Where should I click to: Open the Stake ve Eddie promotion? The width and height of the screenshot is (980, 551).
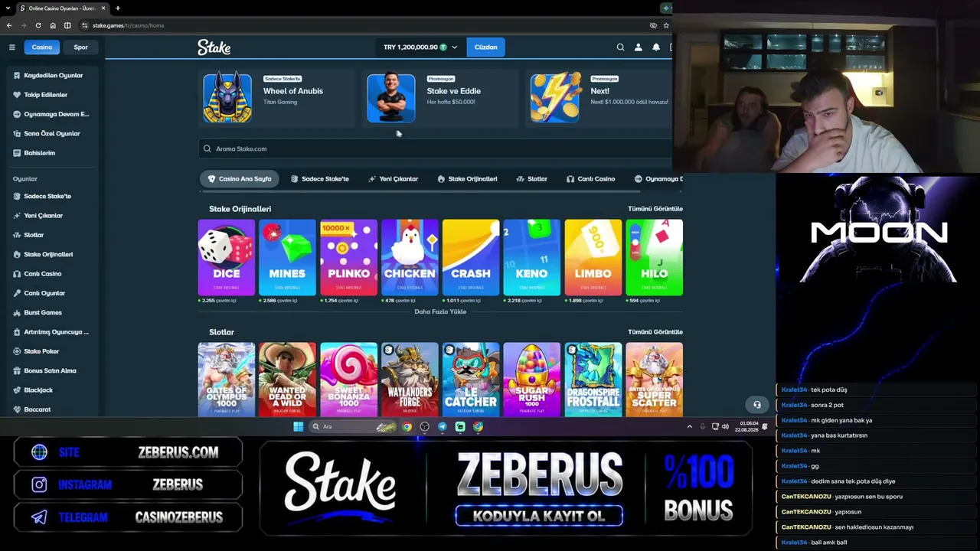coord(440,98)
